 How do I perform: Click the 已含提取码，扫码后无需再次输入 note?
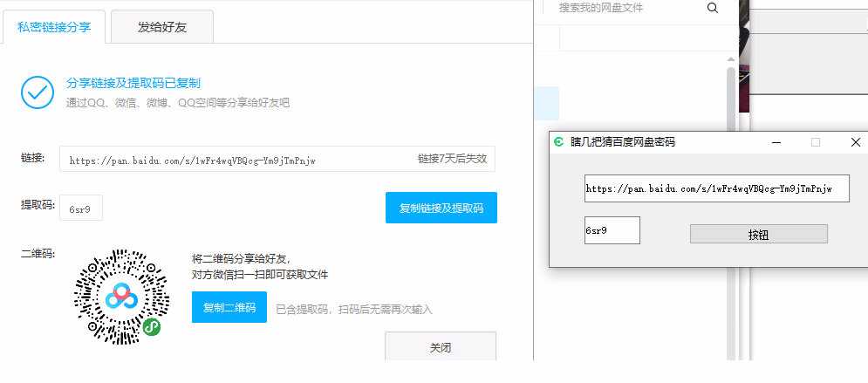point(354,310)
